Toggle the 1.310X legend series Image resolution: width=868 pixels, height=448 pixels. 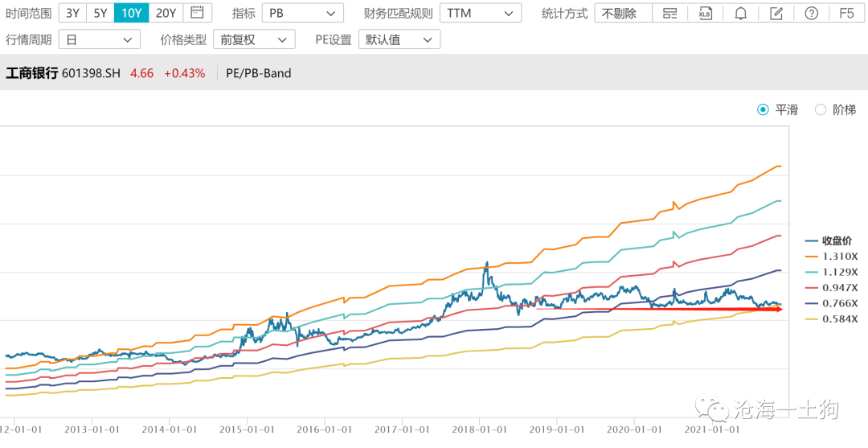[x=831, y=257]
